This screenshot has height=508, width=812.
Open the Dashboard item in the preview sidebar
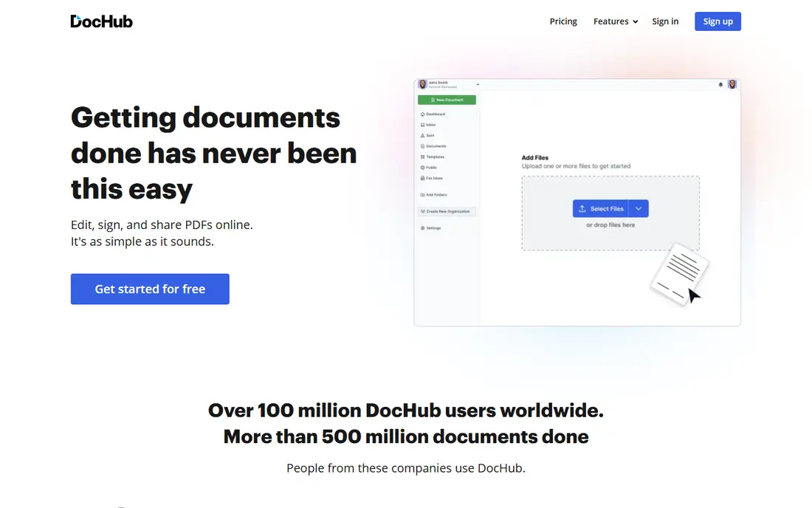[433, 114]
